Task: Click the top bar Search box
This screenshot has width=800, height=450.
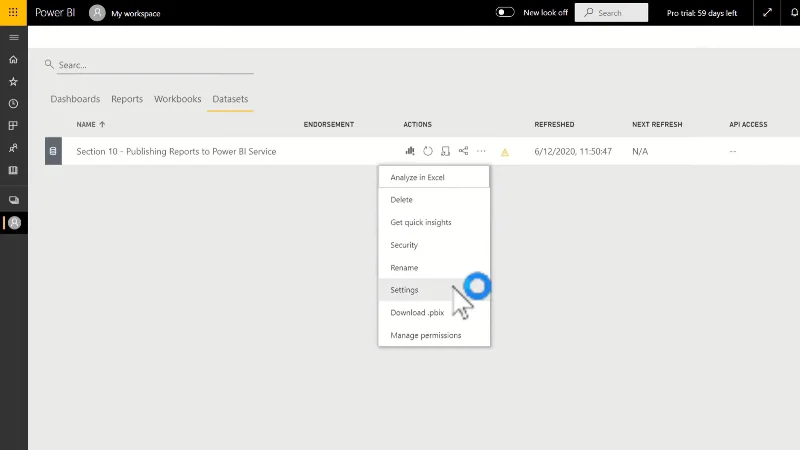Action: (x=611, y=13)
